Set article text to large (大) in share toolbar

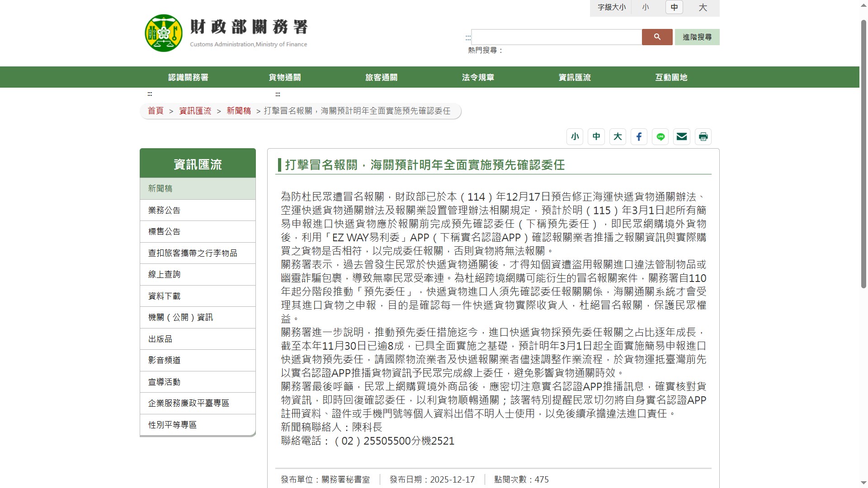pos(618,136)
